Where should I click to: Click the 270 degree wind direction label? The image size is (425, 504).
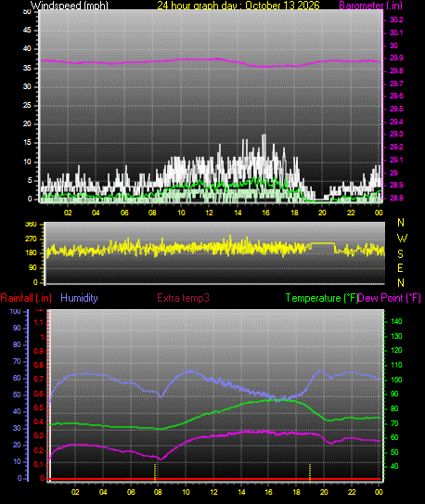coord(31,239)
